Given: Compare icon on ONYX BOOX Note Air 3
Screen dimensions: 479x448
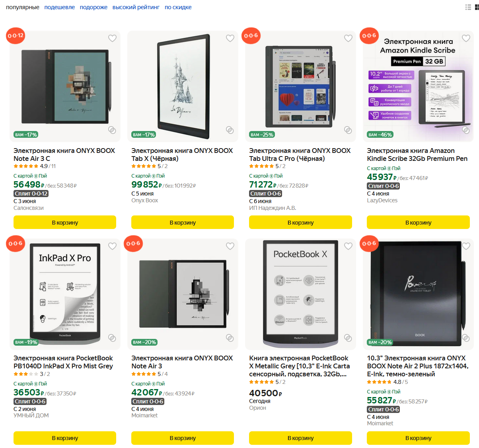Looking at the screenshot, I should click(x=230, y=338).
